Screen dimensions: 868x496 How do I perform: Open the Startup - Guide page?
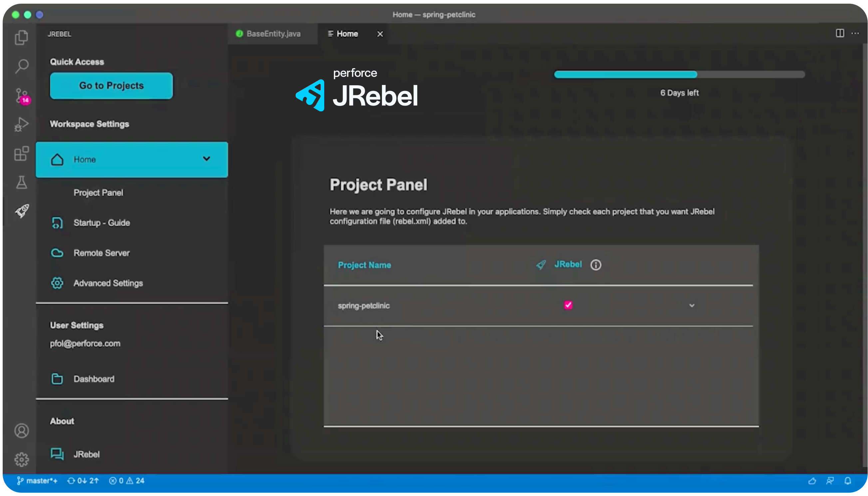pyautogui.click(x=101, y=223)
